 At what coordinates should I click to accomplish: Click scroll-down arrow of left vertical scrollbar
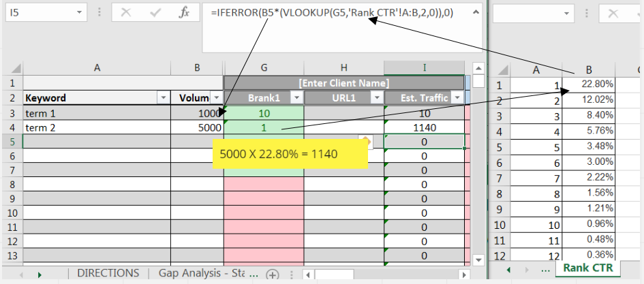point(478,259)
